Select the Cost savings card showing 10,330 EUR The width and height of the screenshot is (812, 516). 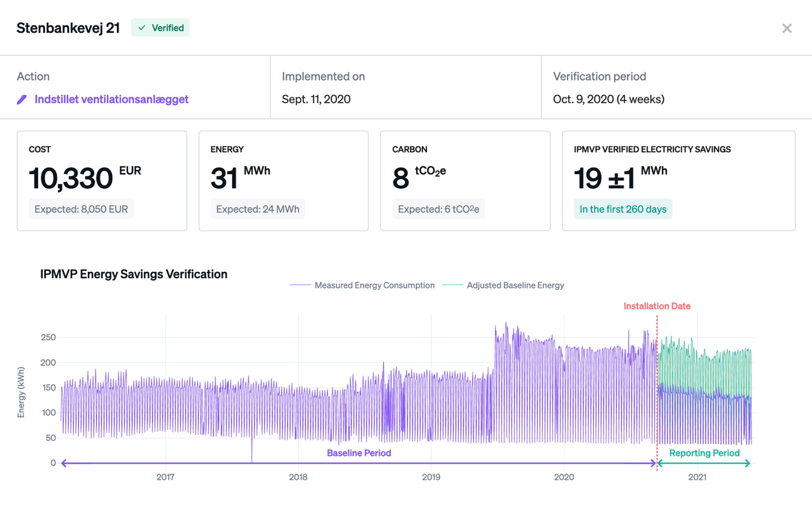(101, 181)
